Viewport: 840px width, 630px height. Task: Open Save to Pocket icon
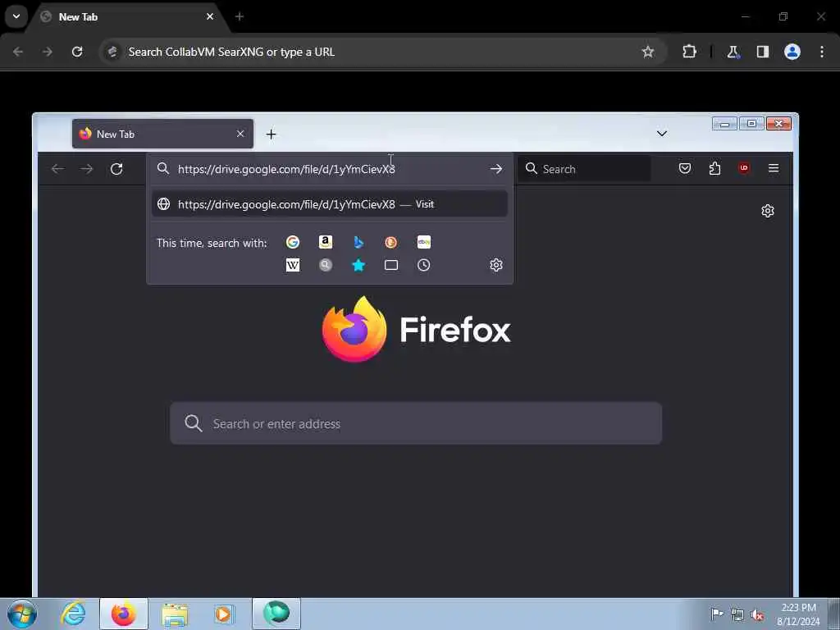[685, 169]
